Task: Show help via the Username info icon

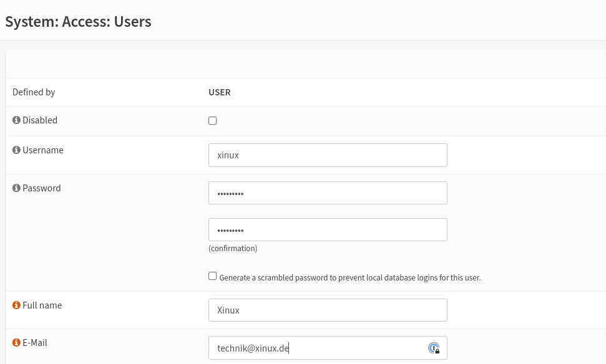Action: click(x=16, y=150)
